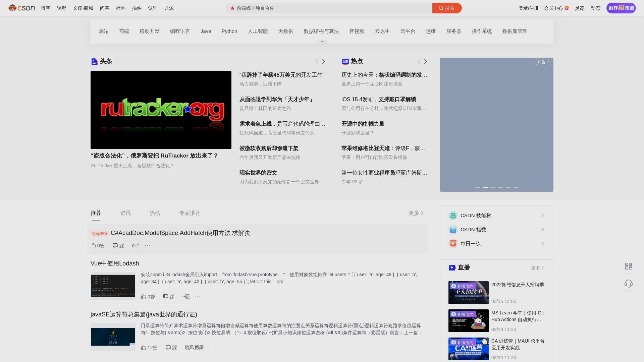Show the QR code floating icon
Image resolution: width=644 pixels, height=362 pixels.
tap(629, 266)
